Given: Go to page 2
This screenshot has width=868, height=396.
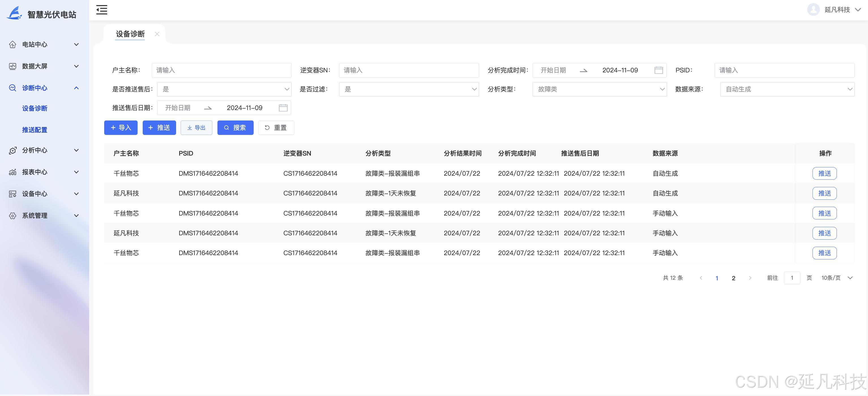Looking at the screenshot, I should tap(734, 278).
